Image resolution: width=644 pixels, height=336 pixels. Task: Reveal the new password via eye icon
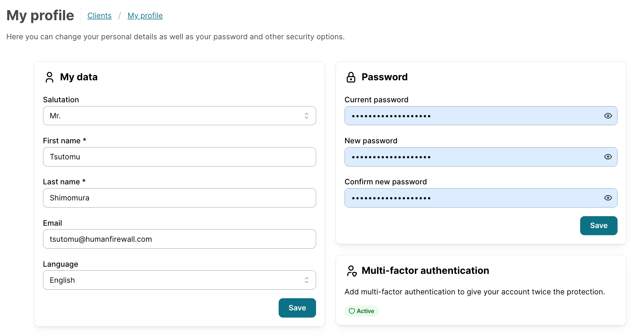point(608,157)
